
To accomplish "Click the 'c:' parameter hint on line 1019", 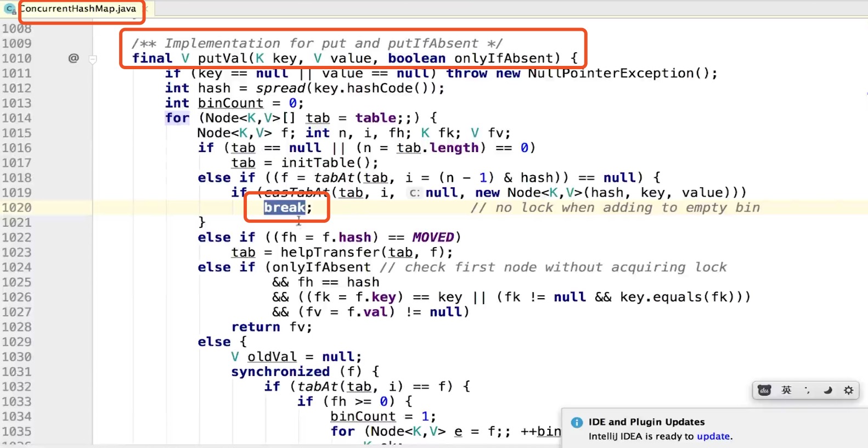I will (415, 193).
